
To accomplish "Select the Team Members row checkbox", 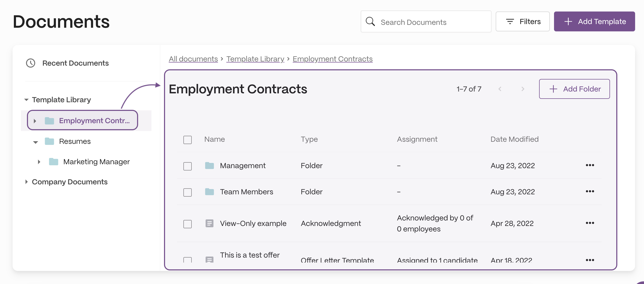I will [x=188, y=192].
